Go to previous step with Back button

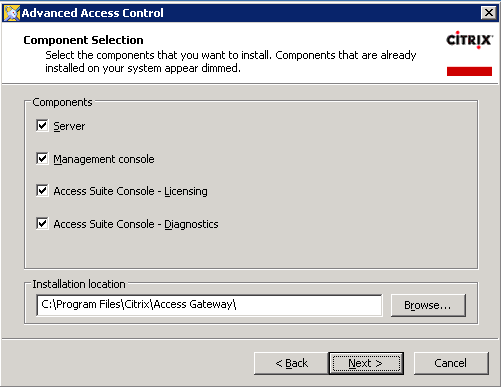click(291, 363)
